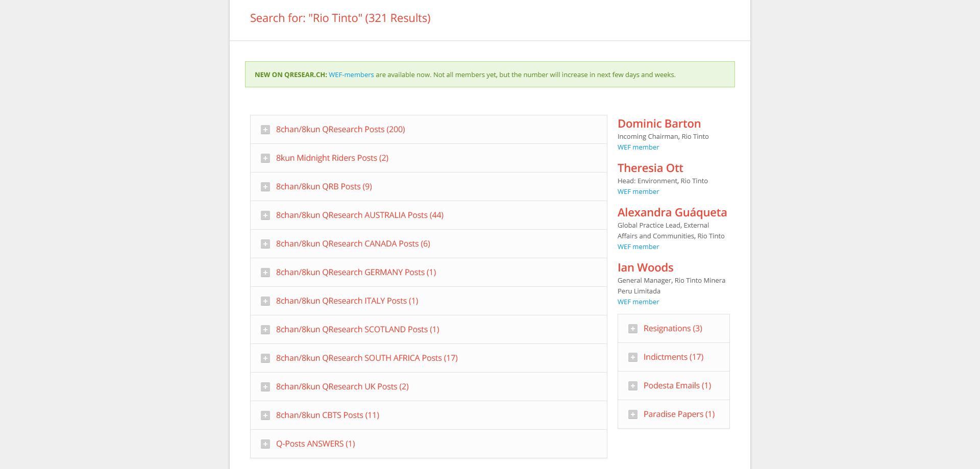Expand plus icon for QResearch GERMANY Posts

(x=265, y=273)
